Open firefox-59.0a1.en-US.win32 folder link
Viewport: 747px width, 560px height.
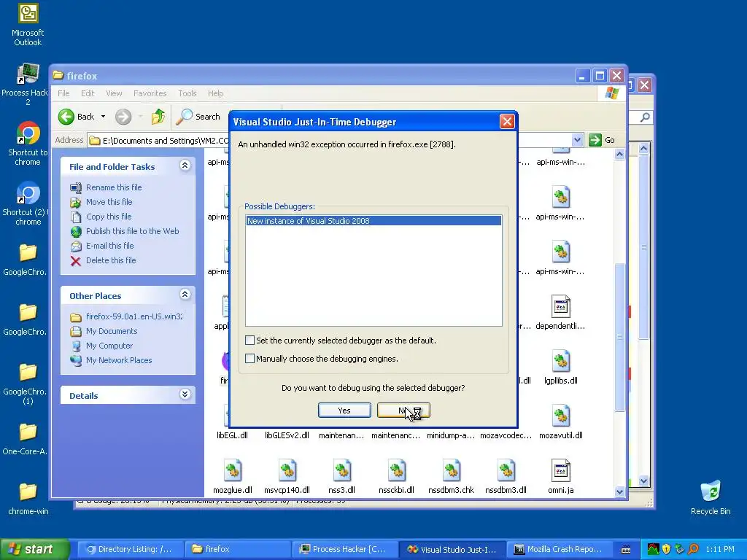point(134,316)
